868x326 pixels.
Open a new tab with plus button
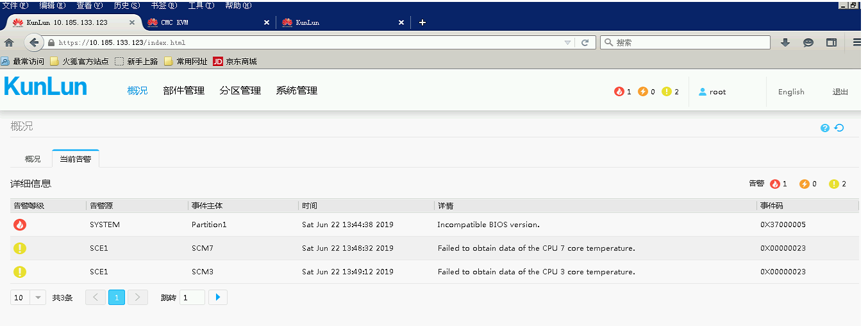point(422,22)
